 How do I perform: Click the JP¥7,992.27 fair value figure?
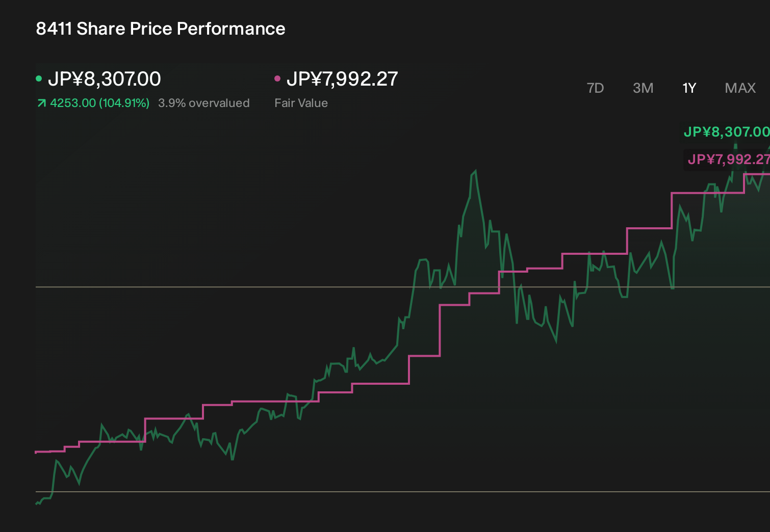(x=342, y=79)
